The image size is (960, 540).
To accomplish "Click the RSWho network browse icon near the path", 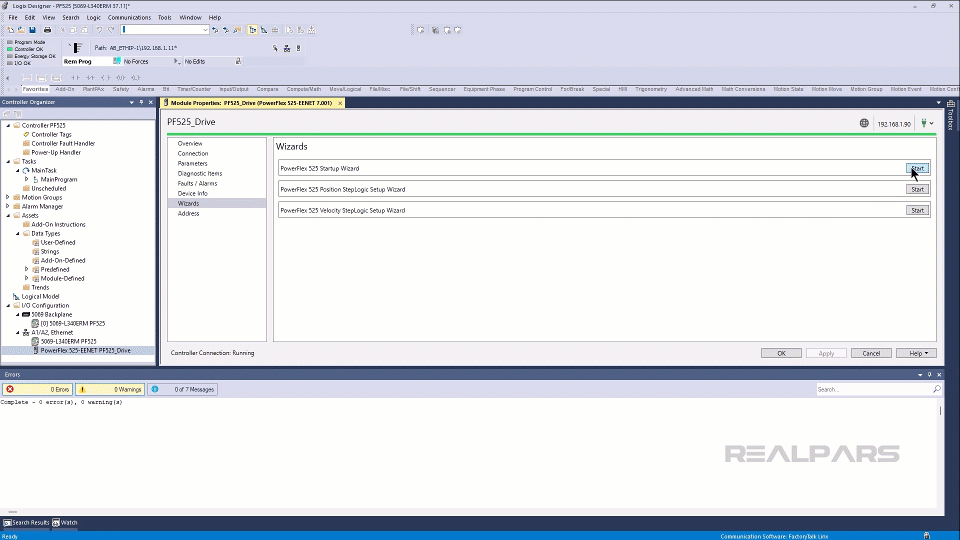I will click(287, 48).
